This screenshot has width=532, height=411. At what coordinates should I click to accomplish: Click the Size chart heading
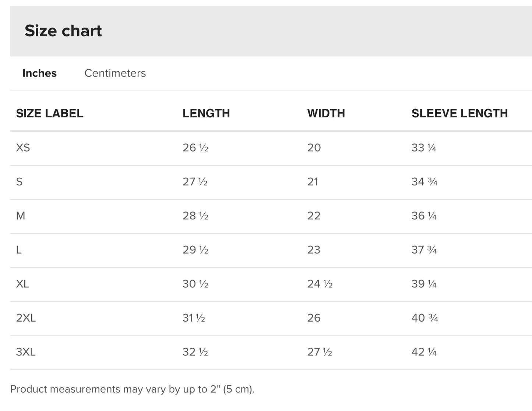[63, 31]
